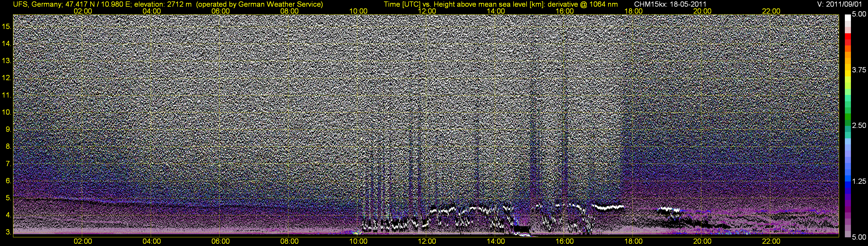868x246 pixels.
Task: Click the 02:00 label on the top time axis
Action: 82,11
